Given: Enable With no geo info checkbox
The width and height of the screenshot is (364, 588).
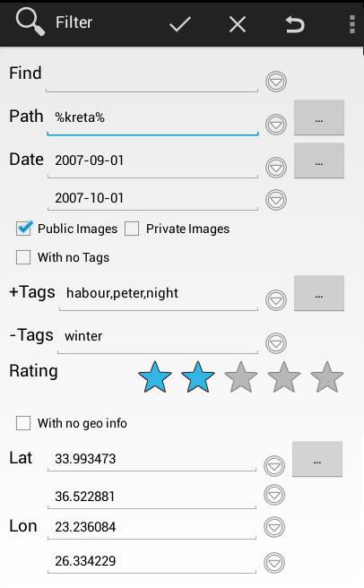Looking at the screenshot, I should point(23,423).
